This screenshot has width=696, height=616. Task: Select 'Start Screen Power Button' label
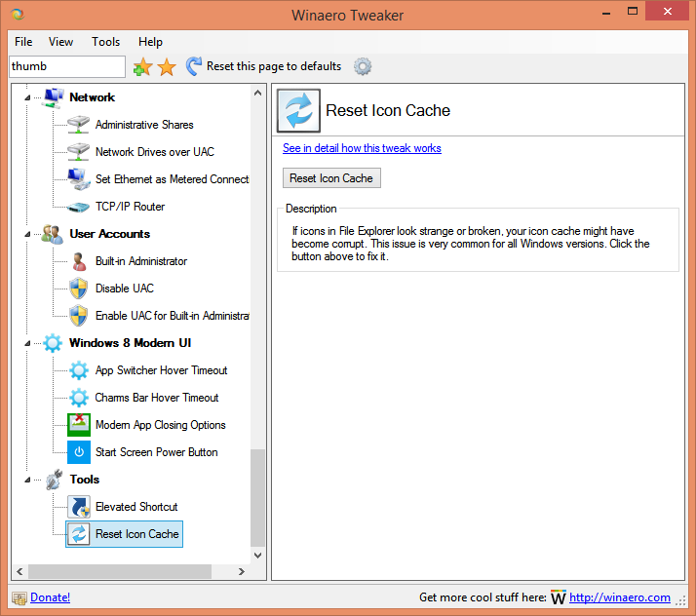156,452
